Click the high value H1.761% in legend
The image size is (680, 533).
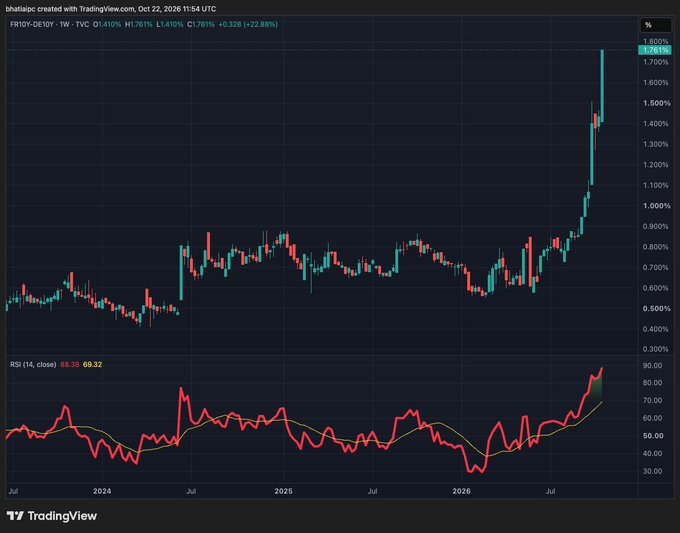139,25
